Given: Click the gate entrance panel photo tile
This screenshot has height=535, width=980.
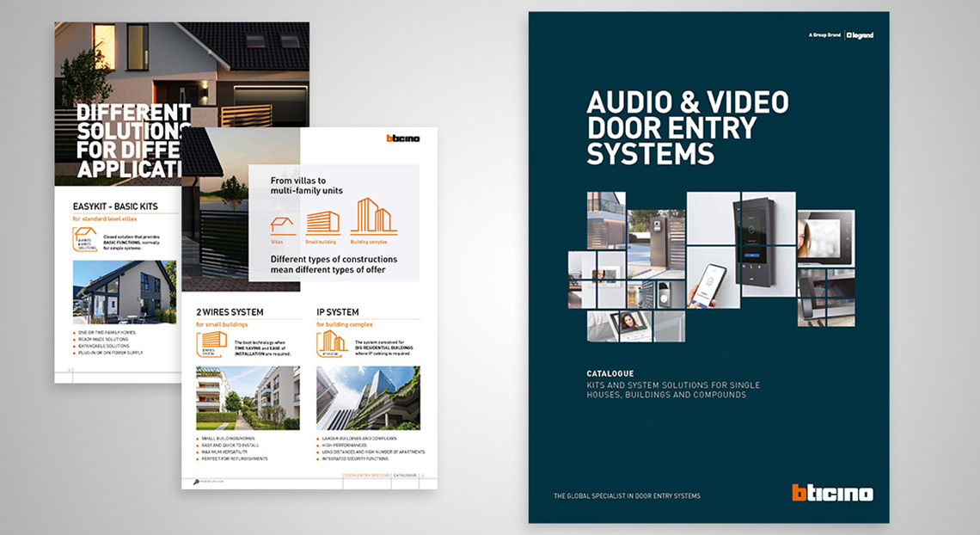Looking at the screenshot, I should click(x=656, y=244).
